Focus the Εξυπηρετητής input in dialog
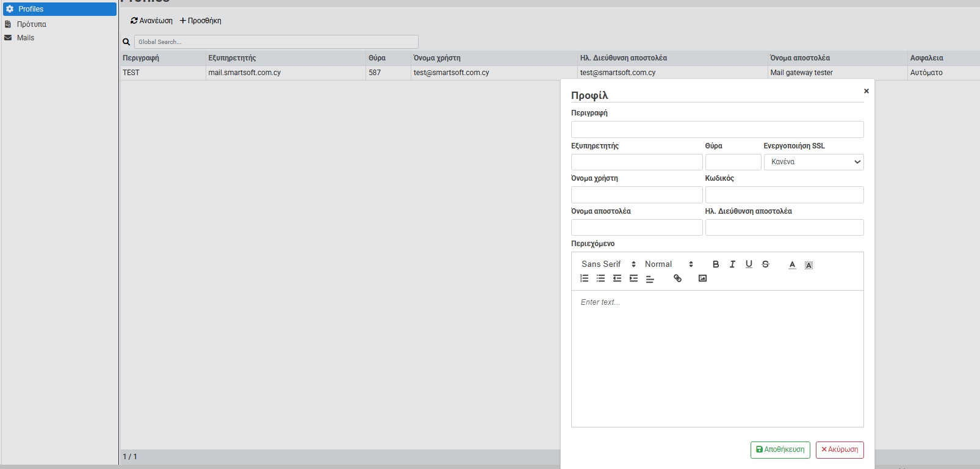Viewport: 980px width, 469px height. (x=636, y=162)
